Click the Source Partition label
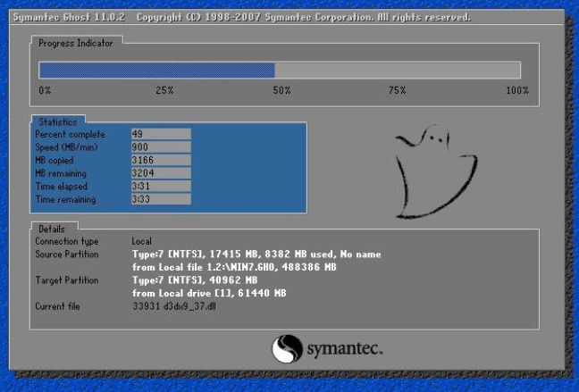 [x=67, y=254]
